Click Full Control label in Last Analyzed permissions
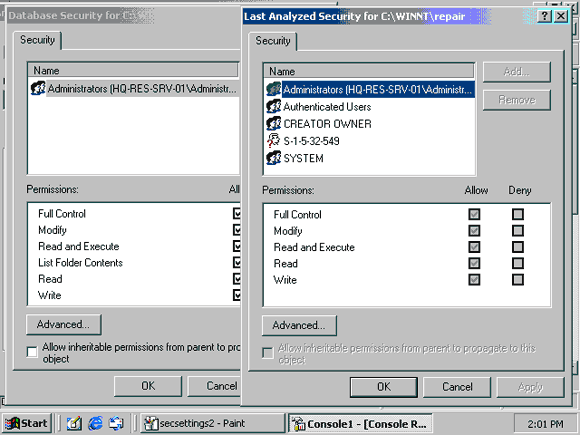Image resolution: width=580 pixels, height=435 pixels. pos(297,215)
